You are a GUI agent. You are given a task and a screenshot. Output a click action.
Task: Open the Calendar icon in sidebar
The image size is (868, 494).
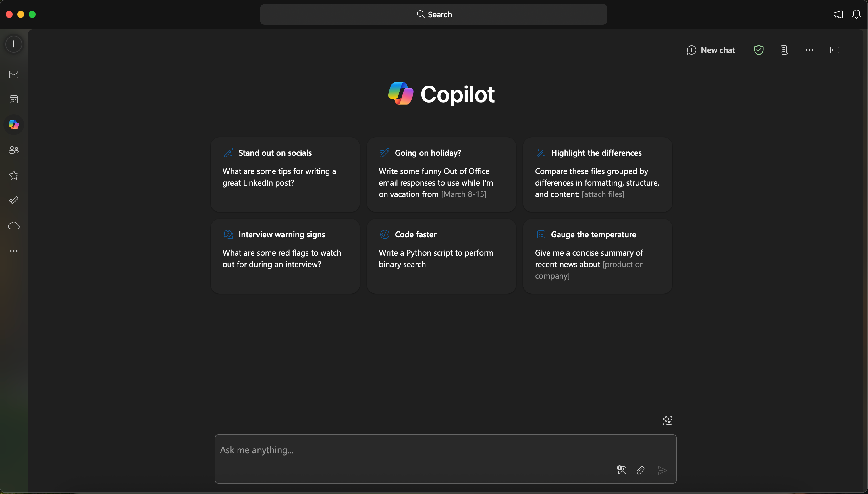(13, 99)
